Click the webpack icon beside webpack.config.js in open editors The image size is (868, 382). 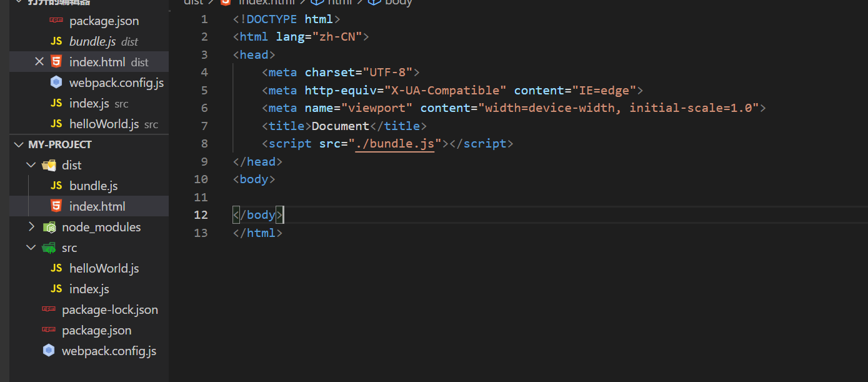coord(56,83)
